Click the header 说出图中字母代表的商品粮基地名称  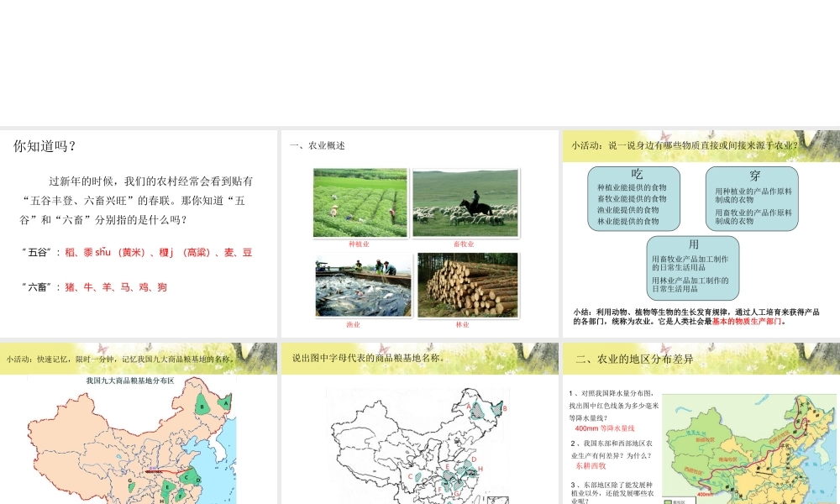[x=369, y=358]
